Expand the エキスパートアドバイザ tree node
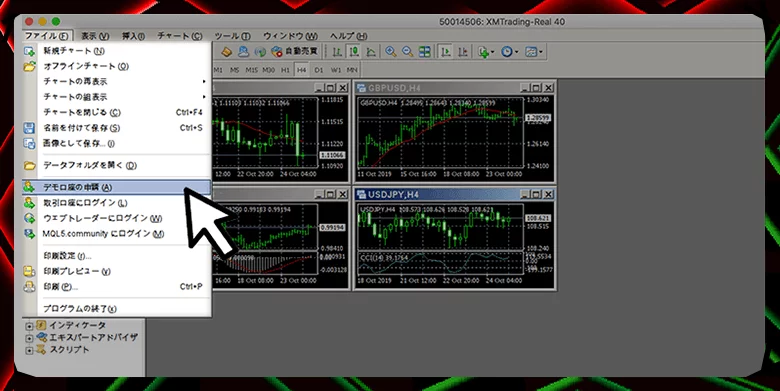 (29, 339)
